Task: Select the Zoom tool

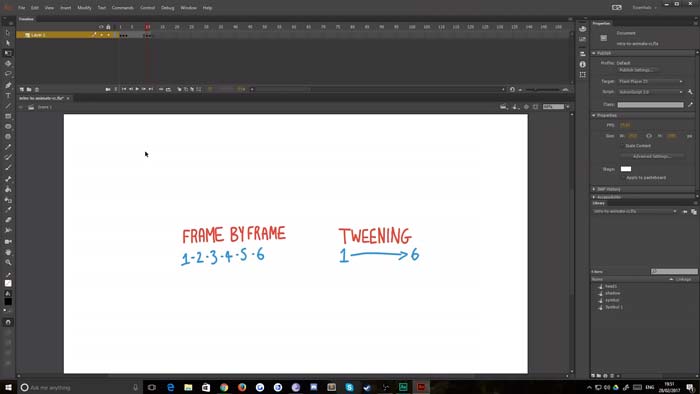Action: [8, 262]
